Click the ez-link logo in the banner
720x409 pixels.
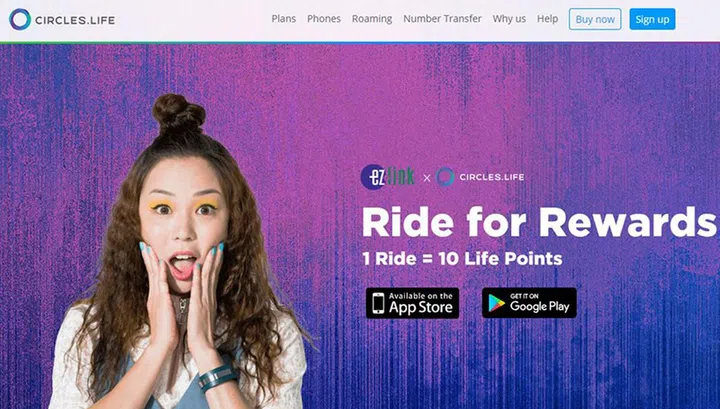click(x=388, y=177)
